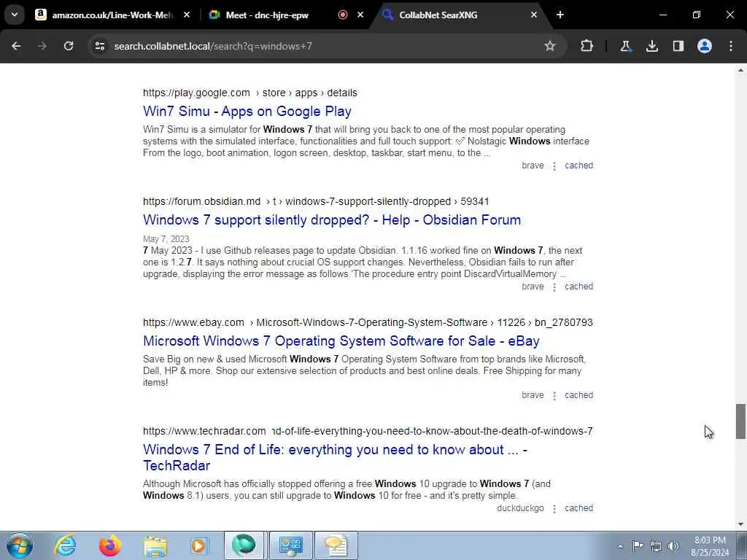This screenshot has width=747, height=560.
Task: Click the recording indicator on Meet tab
Action: point(343,15)
